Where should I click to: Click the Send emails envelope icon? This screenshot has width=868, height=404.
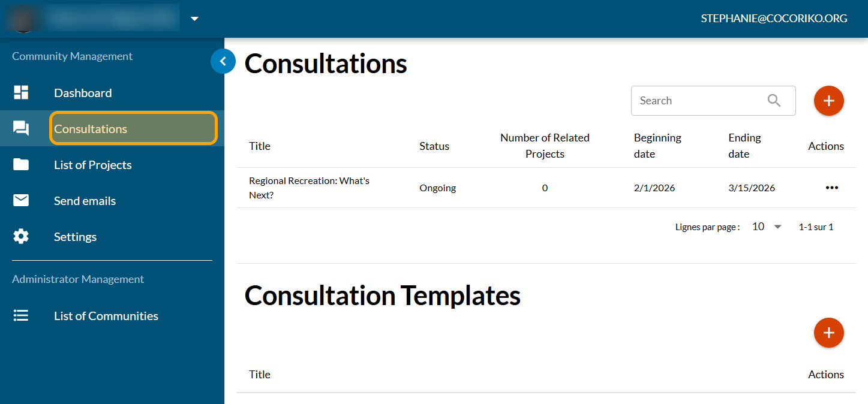(x=21, y=201)
